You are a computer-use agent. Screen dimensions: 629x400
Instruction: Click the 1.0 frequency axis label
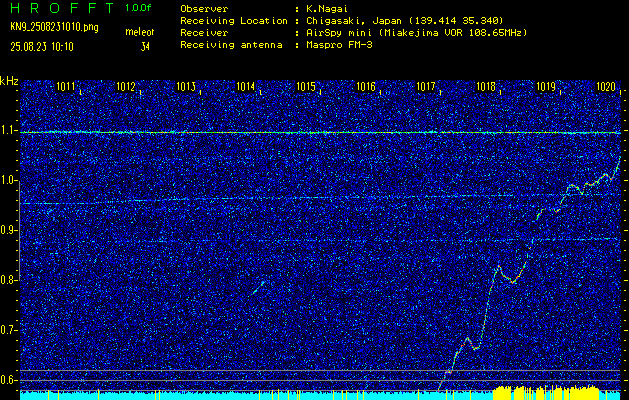click(9, 180)
